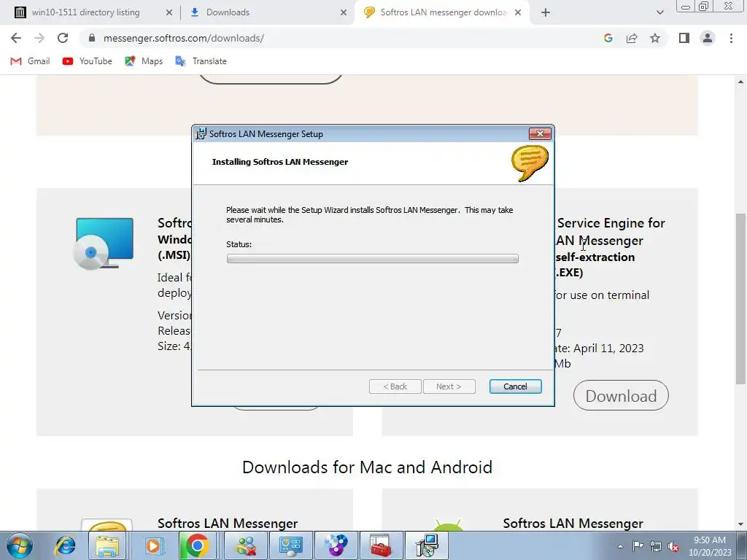Open the control panel icon in taskbar
The width and height of the screenshot is (747, 560).
[x=290, y=545]
